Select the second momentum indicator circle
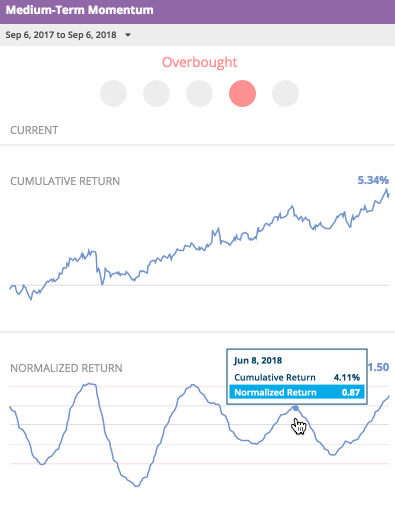Image resolution: width=395 pixels, height=509 pixels. [x=156, y=93]
